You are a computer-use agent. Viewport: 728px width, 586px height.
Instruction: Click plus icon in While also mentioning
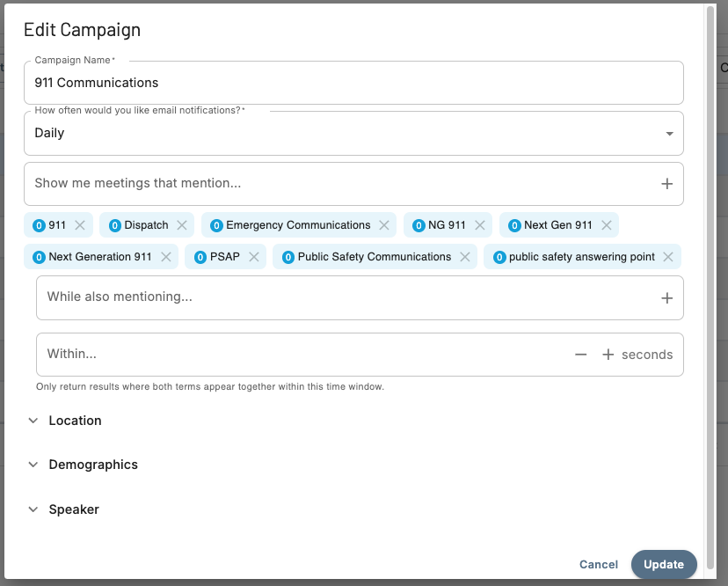(x=666, y=298)
